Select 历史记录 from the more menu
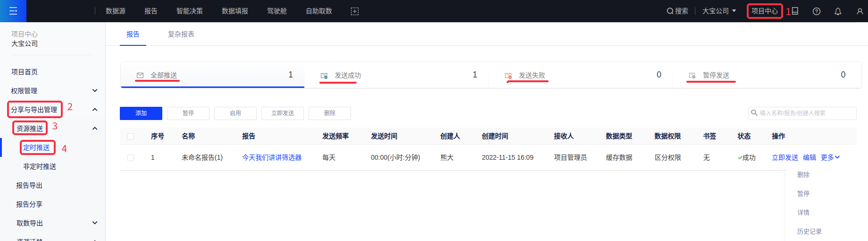 coord(809,232)
